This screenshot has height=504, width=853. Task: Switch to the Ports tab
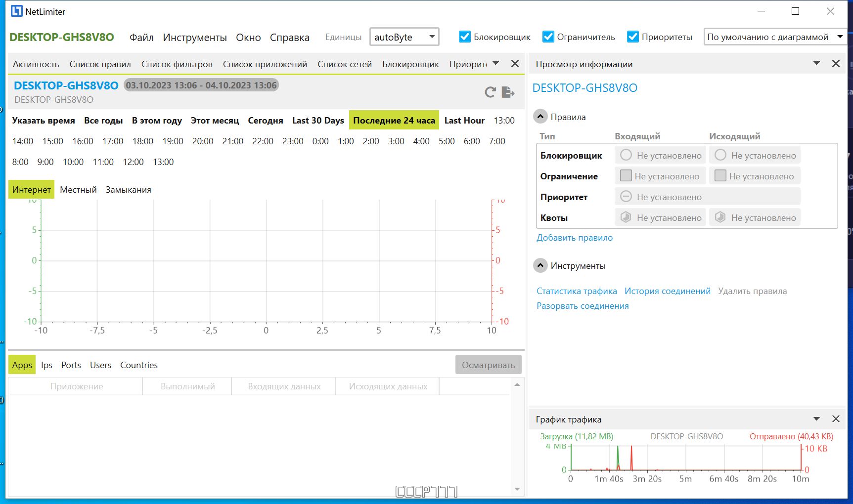click(71, 365)
